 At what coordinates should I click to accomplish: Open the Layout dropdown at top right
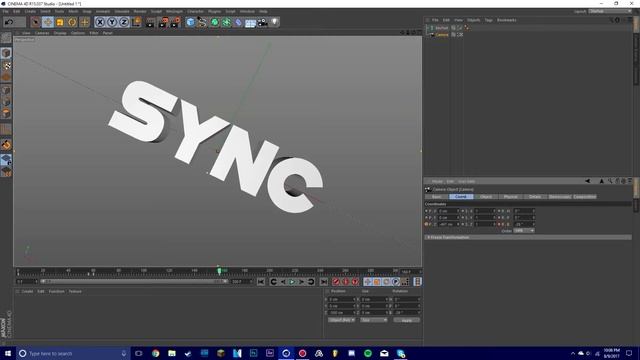(611, 11)
